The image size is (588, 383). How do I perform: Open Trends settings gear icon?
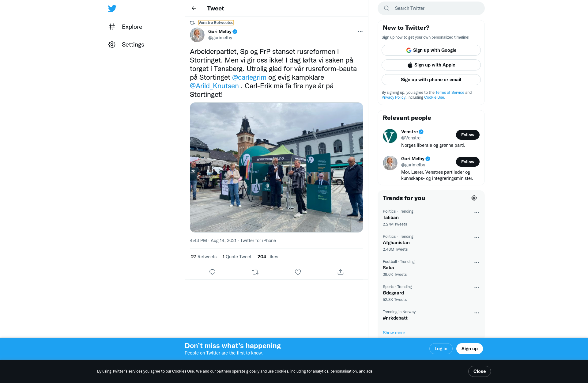click(x=474, y=198)
